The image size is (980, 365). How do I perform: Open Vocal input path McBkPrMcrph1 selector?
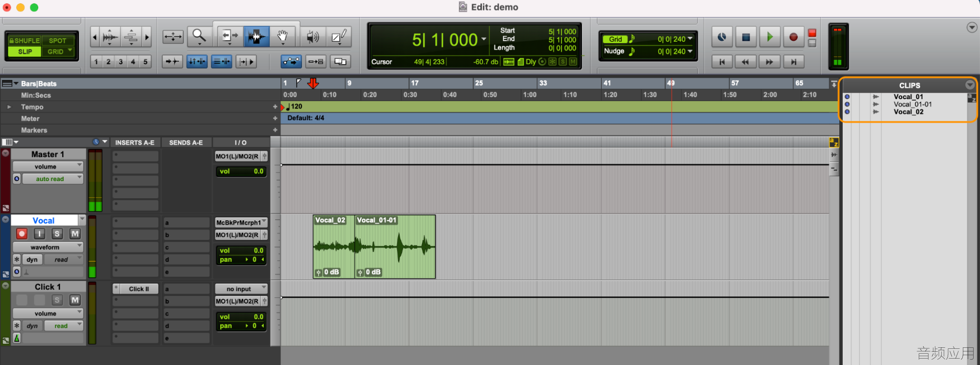[x=241, y=222]
